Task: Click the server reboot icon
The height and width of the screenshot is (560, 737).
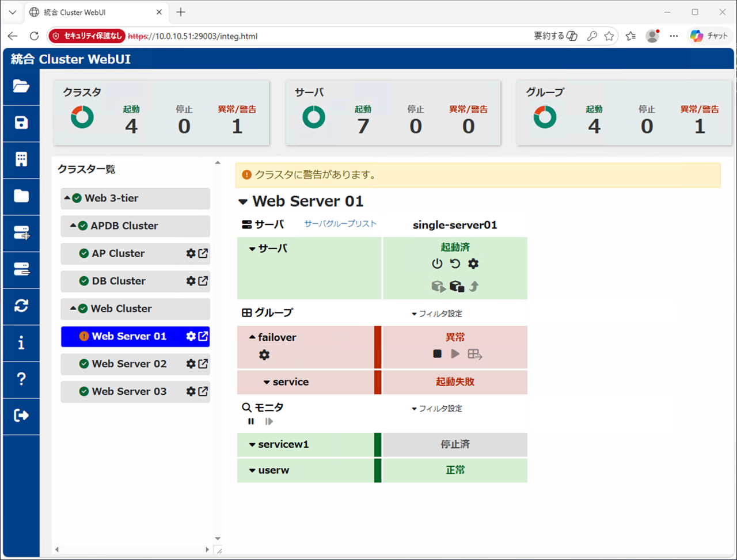Action: pyautogui.click(x=455, y=264)
